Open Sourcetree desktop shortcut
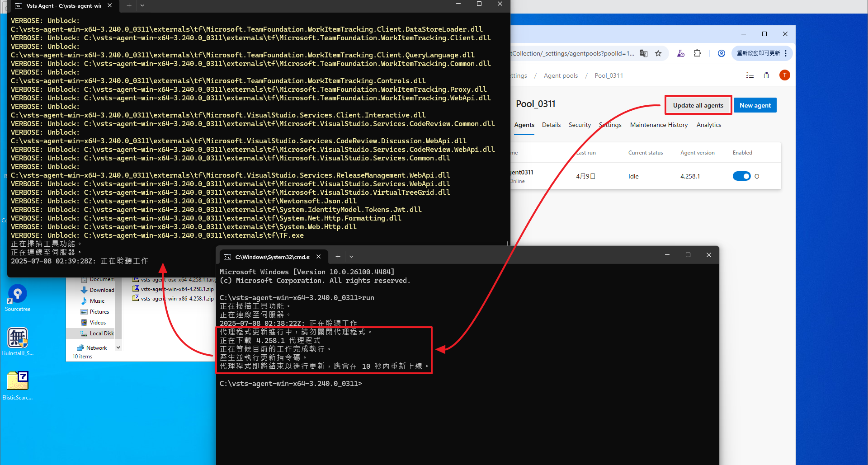868x465 pixels. (18, 298)
